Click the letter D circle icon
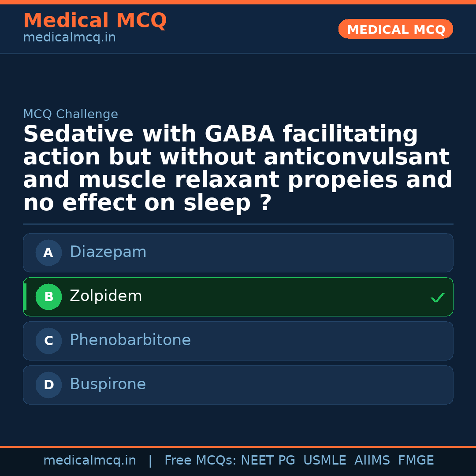The image size is (476, 476). (48, 385)
